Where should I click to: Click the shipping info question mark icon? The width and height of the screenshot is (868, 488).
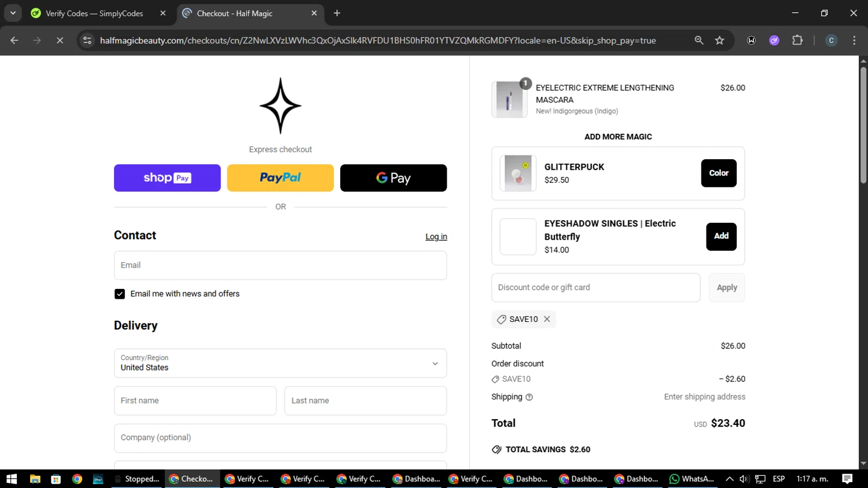(529, 397)
